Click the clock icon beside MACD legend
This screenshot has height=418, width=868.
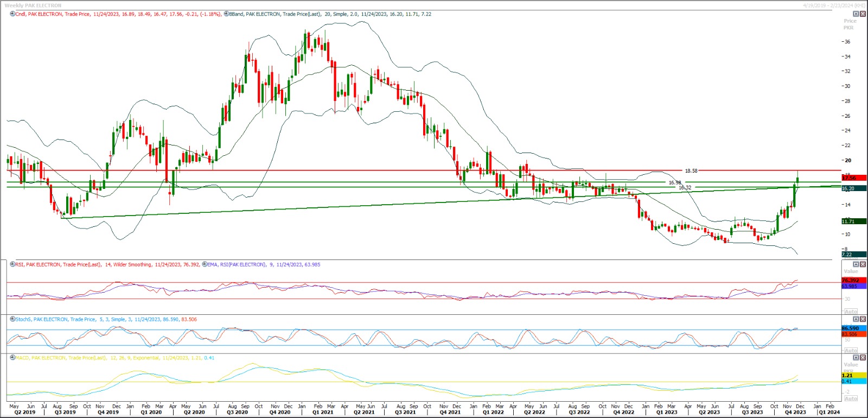[x=12, y=358]
